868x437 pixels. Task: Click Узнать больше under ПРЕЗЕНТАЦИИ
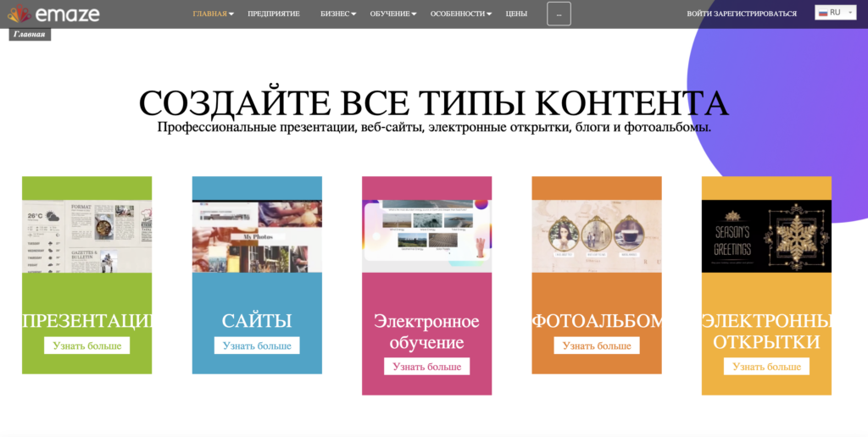coord(87,346)
